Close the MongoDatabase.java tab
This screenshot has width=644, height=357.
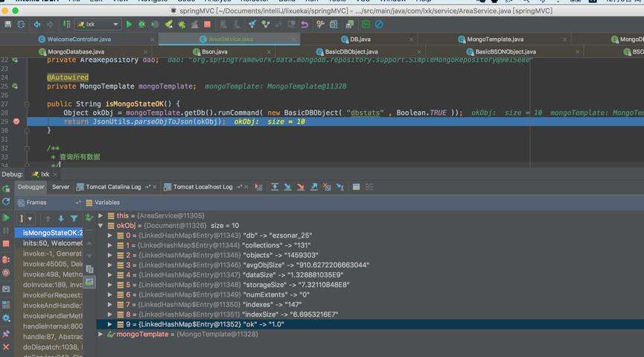point(146,52)
